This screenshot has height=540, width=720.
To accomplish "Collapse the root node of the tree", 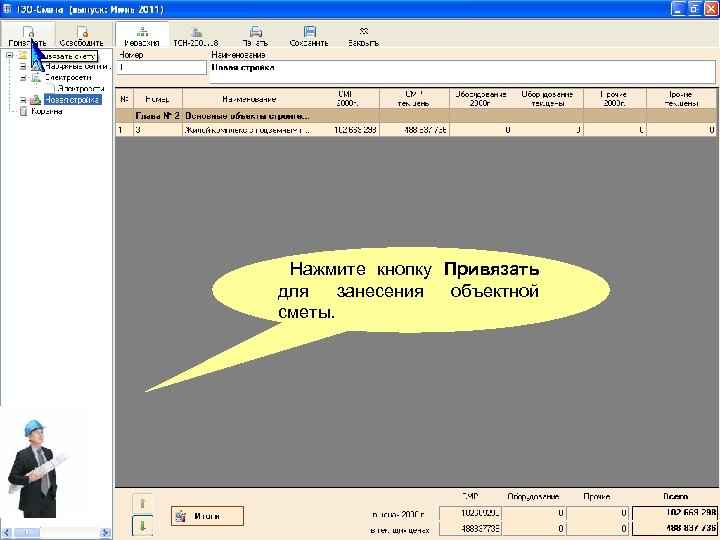I will tap(9, 55).
